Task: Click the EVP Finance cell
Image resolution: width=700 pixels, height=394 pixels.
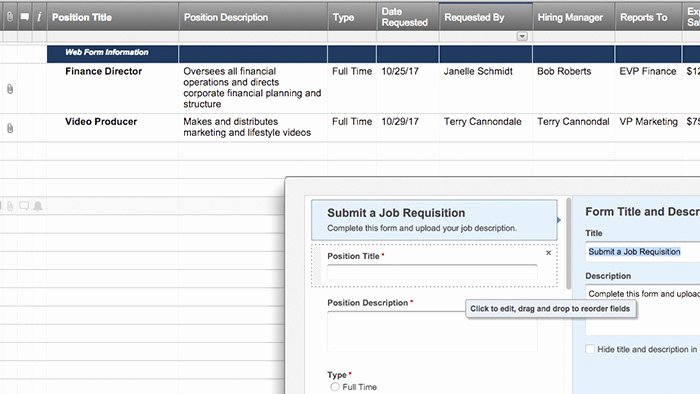Action: [x=648, y=88]
